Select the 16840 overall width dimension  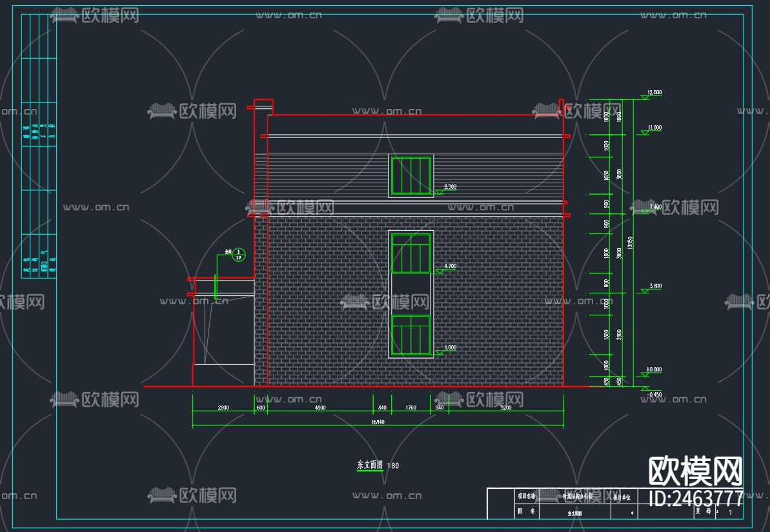[378, 422]
